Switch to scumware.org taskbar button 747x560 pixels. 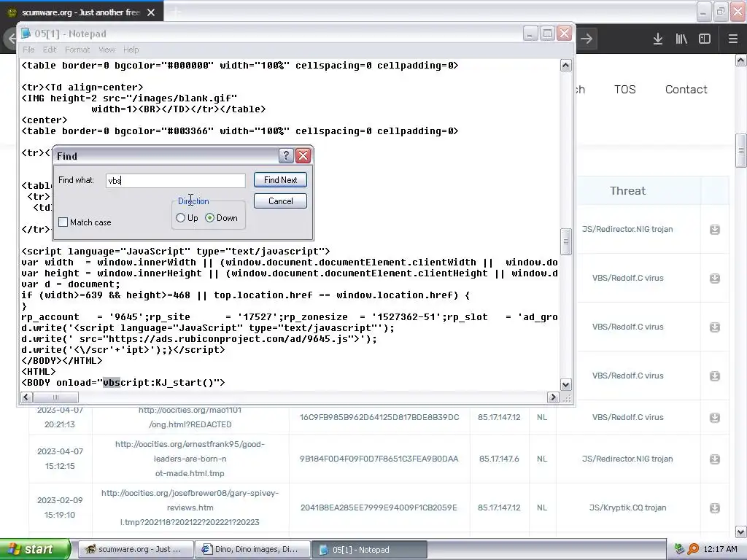point(136,549)
